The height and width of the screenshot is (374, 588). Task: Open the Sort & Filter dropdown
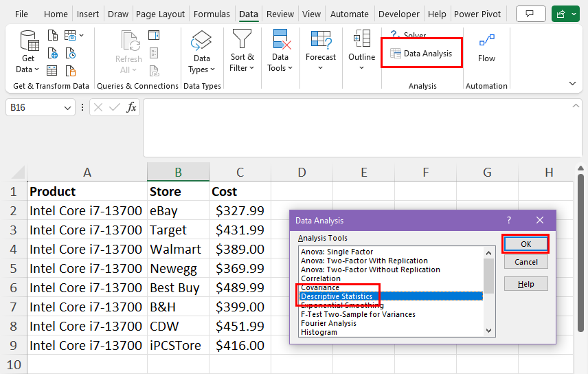pyautogui.click(x=242, y=51)
